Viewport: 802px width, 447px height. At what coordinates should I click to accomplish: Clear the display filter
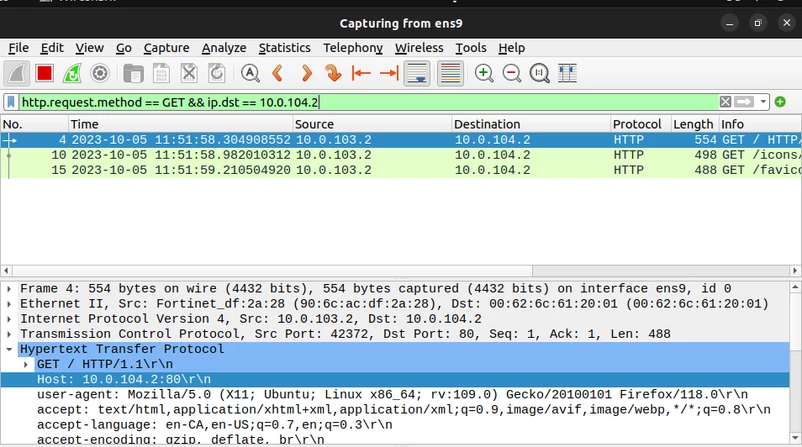tap(725, 102)
